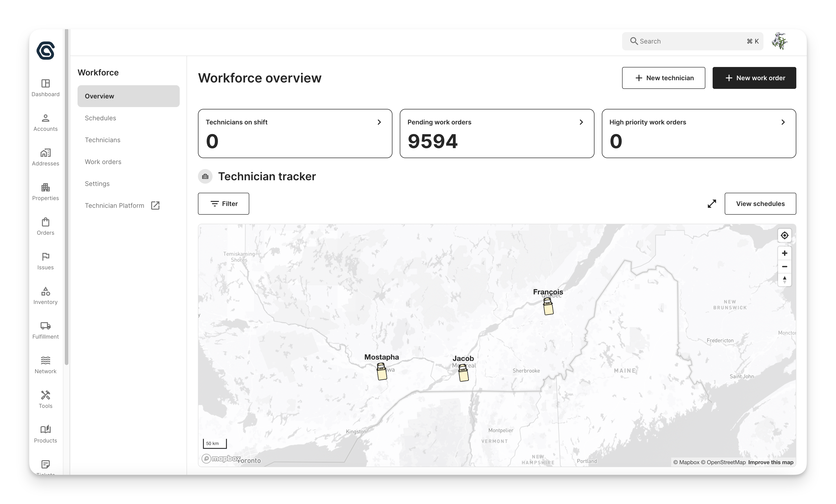The height and width of the screenshot is (504, 836).
Task: Click the left rail vertical scrollbar
Action: click(x=67, y=197)
